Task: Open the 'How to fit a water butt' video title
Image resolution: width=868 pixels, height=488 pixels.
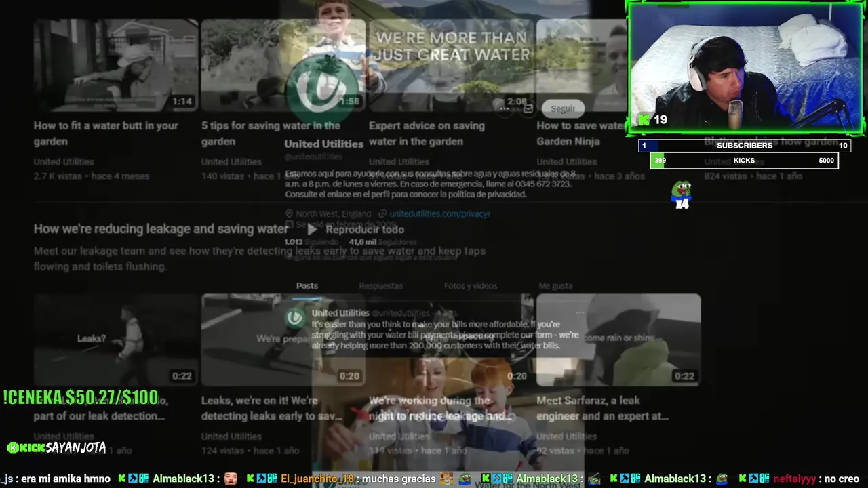Action: pos(106,134)
